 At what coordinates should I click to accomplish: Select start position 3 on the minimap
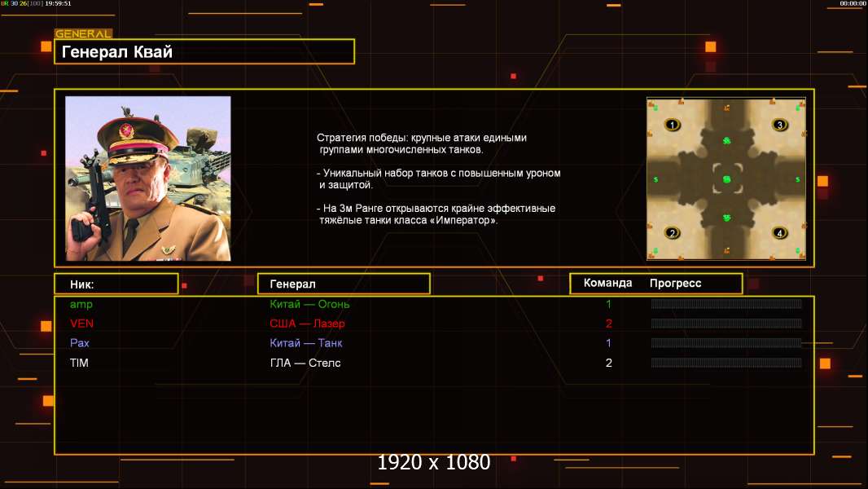tap(780, 125)
